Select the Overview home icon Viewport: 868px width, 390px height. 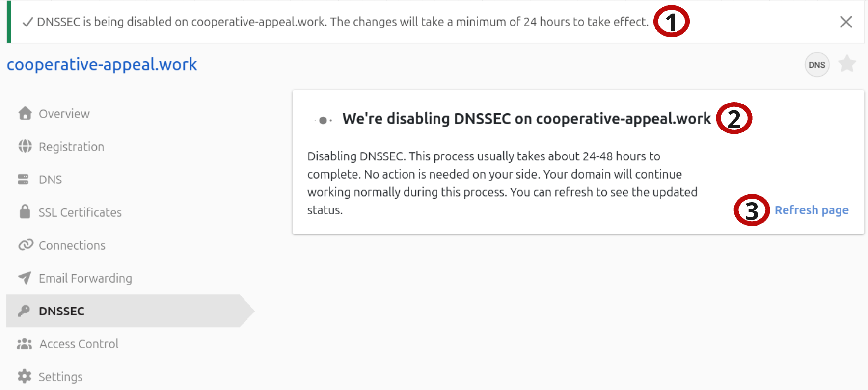pyautogui.click(x=24, y=113)
